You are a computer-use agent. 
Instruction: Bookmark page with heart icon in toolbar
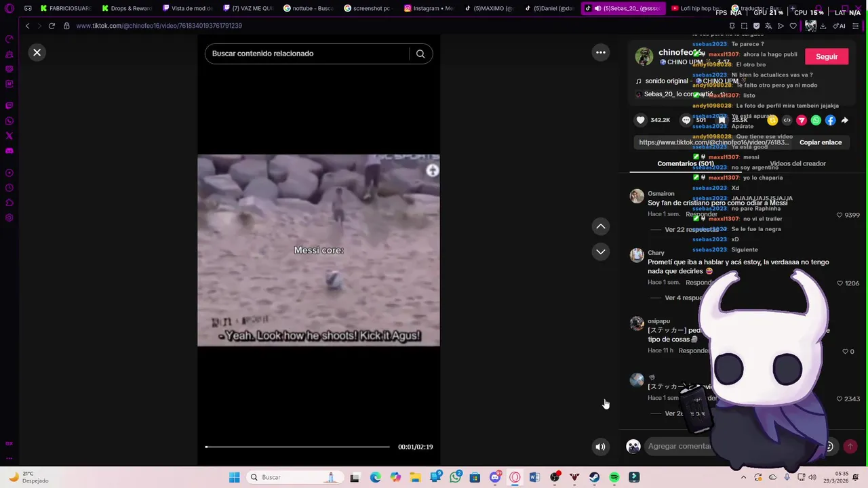tap(793, 26)
